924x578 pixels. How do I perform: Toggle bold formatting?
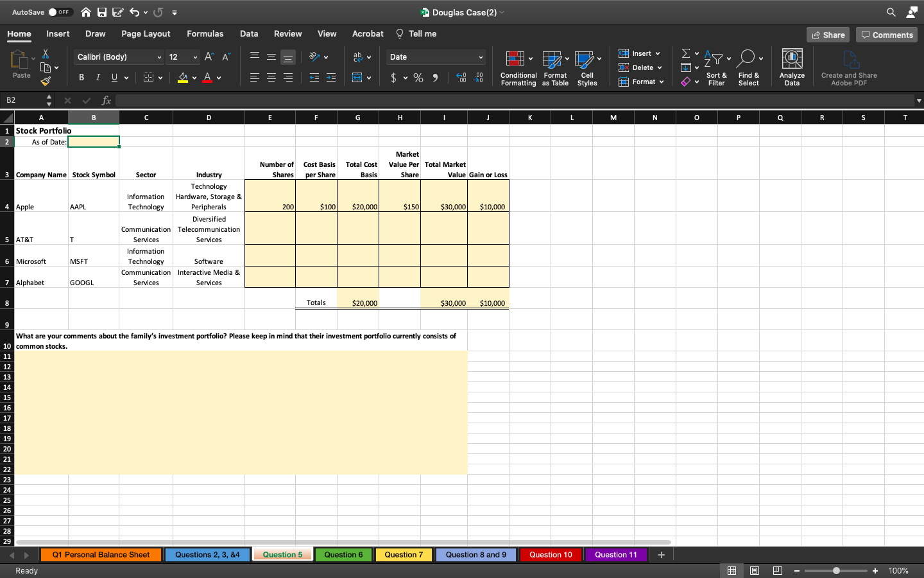[81, 77]
